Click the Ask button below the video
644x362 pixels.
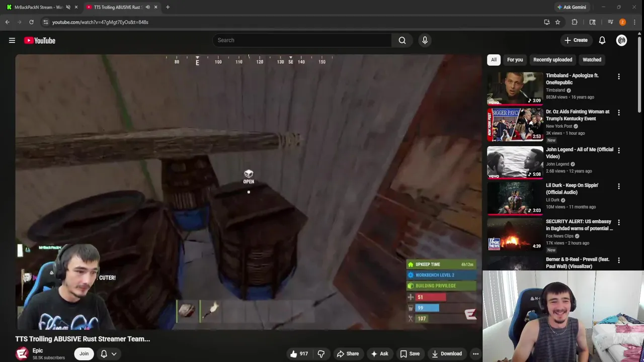coord(379,354)
